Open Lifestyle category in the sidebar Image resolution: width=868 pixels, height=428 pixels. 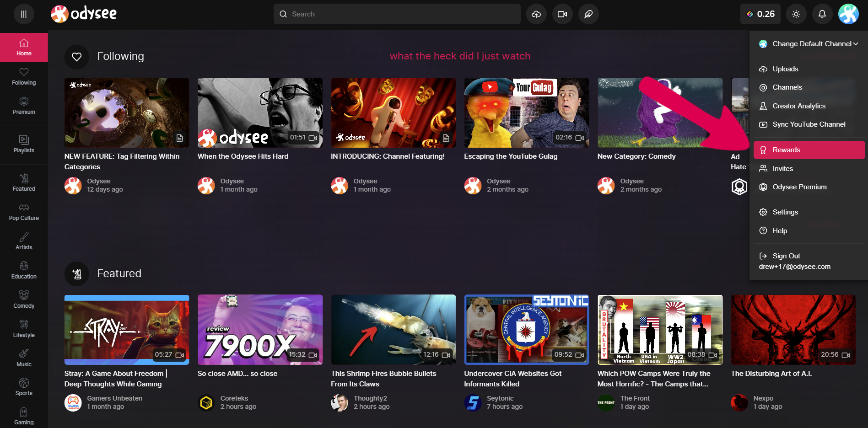[x=24, y=329]
